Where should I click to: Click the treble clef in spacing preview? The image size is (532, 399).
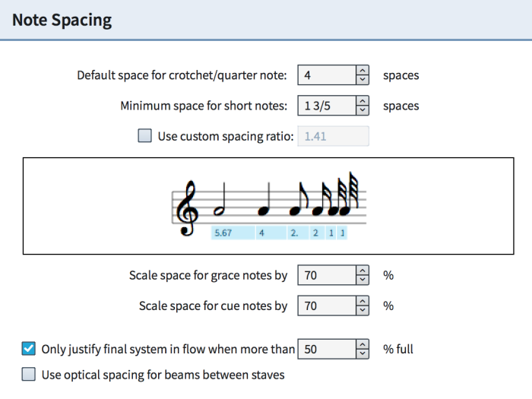pyautogui.click(x=187, y=207)
